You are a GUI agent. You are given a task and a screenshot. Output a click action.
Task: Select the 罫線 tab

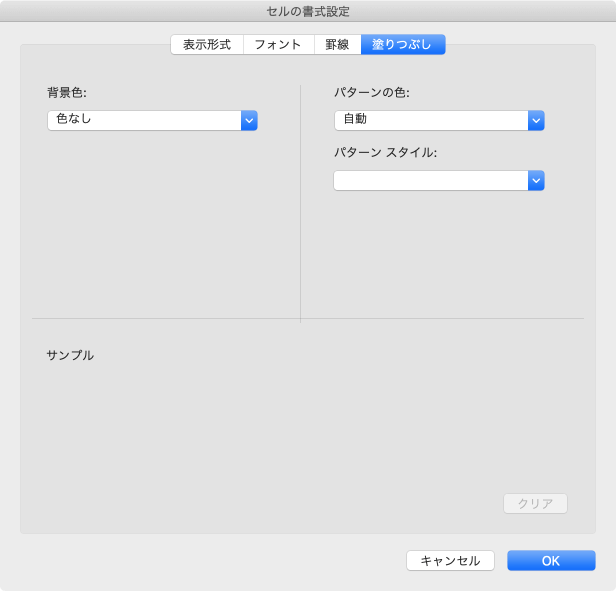click(x=337, y=44)
